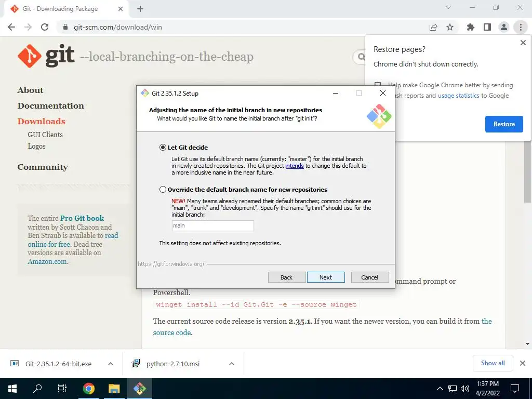Close the "Git - Downloading Package" tab
The image size is (532, 399).
click(x=120, y=9)
